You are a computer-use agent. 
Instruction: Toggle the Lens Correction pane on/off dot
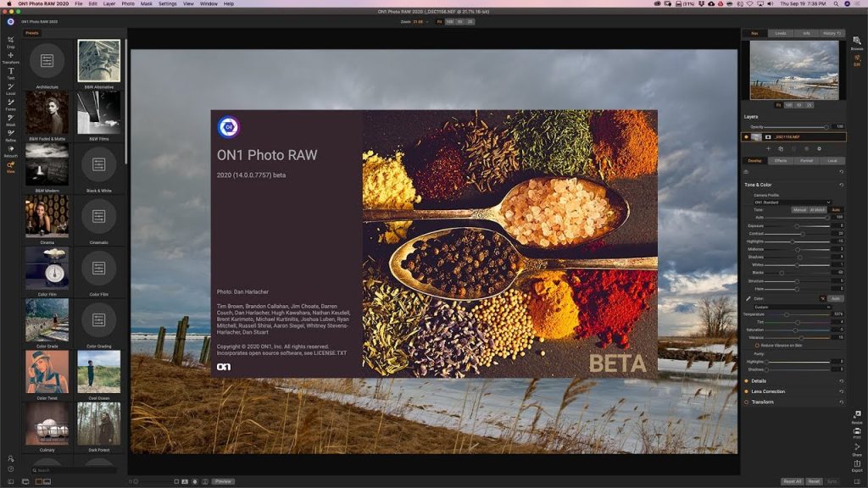pos(746,391)
